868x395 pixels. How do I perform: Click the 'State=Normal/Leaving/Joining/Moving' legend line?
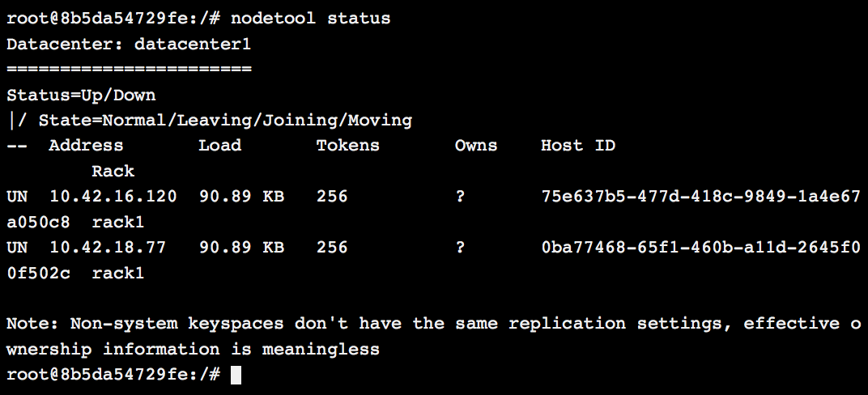(x=225, y=121)
